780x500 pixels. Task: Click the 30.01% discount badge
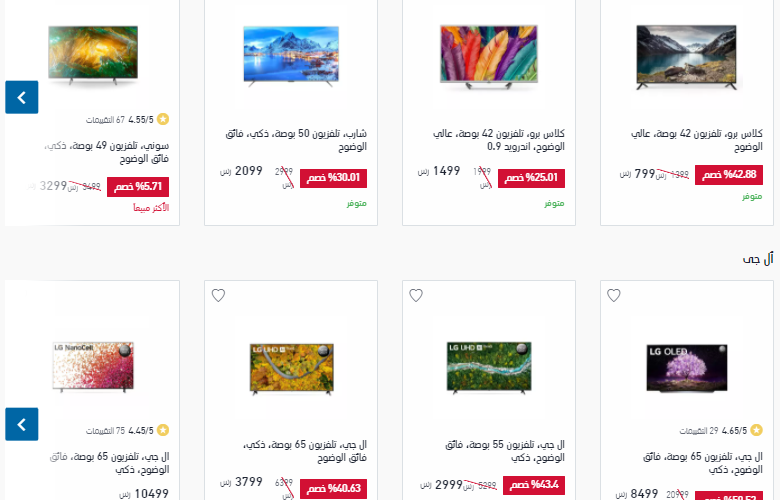(x=333, y=178)
